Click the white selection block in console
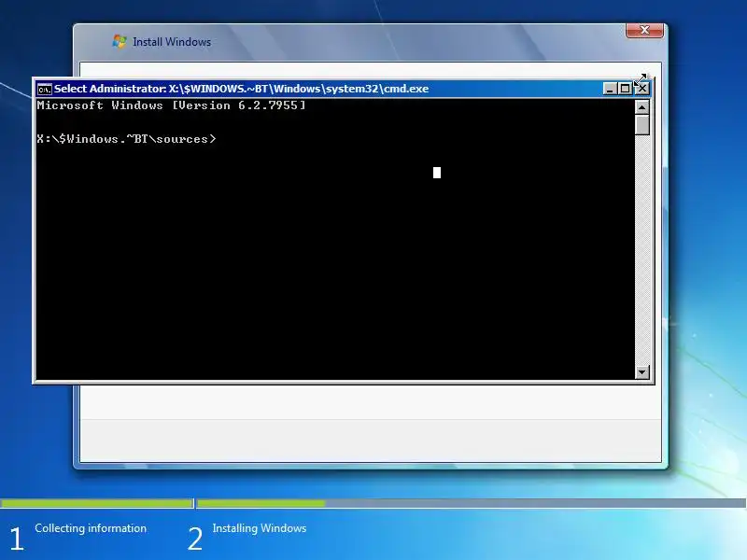 (437, 173)
